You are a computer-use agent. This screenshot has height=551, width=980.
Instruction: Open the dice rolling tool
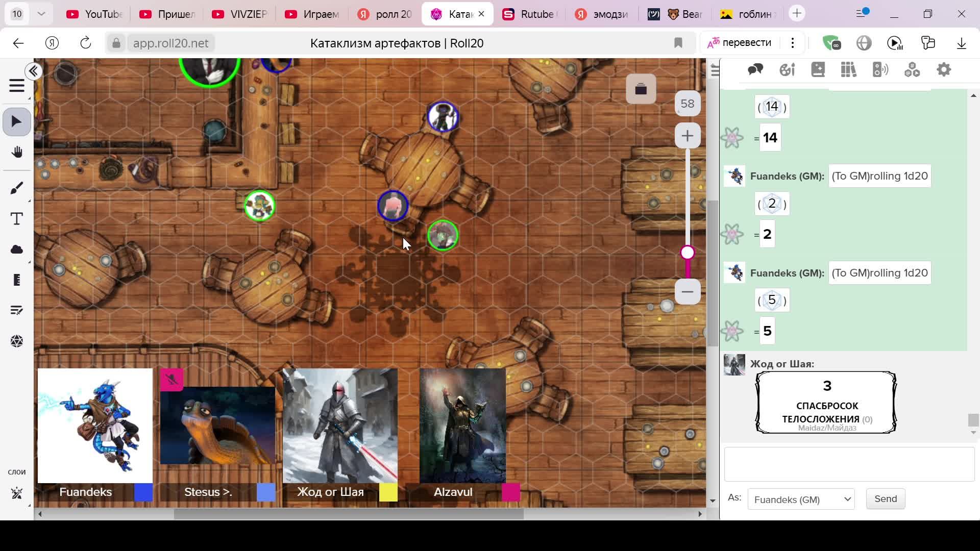click(16, 341)
